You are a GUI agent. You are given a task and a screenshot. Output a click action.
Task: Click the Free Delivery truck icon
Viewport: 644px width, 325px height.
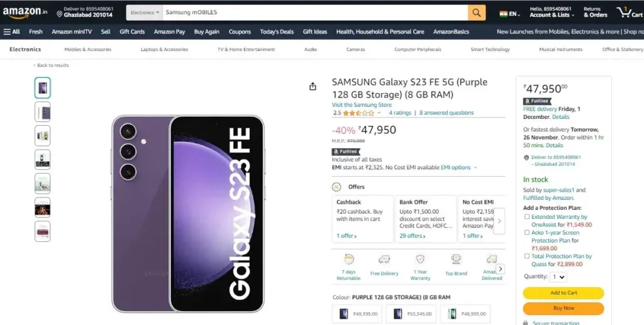coord(384,260)
